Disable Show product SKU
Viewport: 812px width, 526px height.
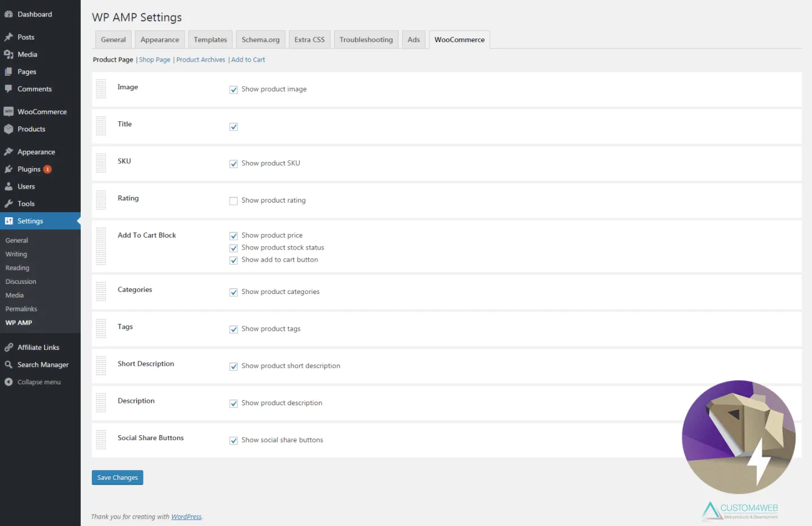(233, 164)
